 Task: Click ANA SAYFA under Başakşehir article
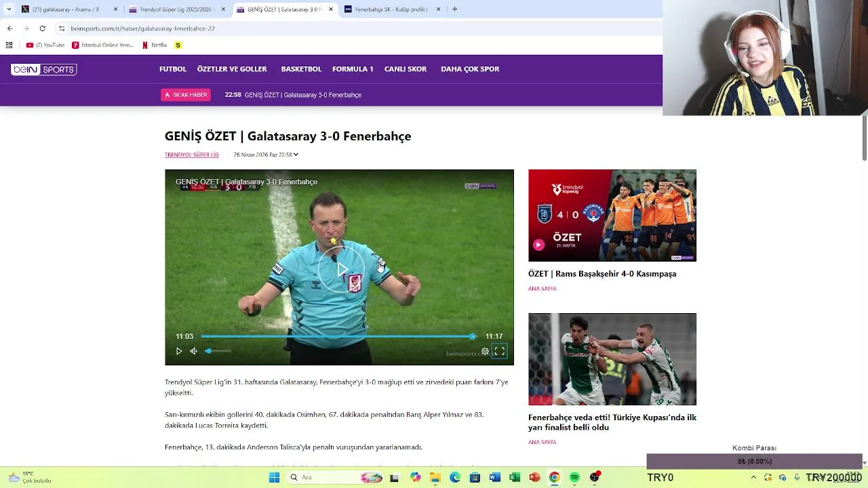(542, 289)
